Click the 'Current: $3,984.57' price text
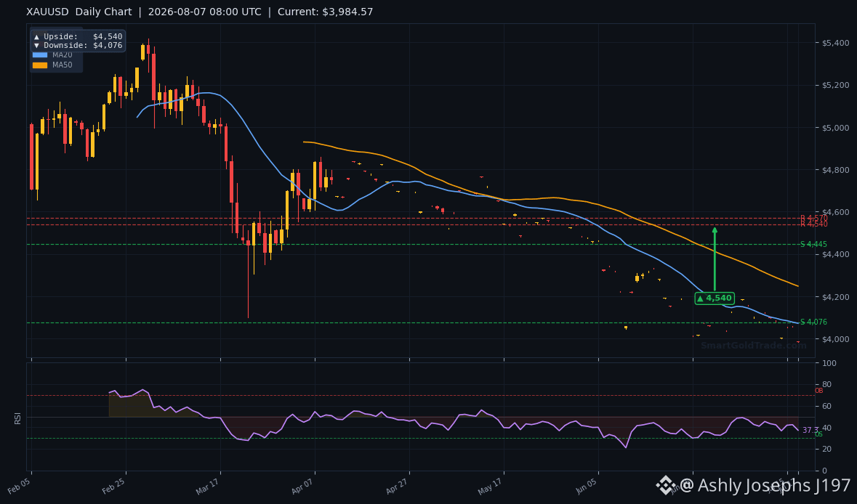The height and width of the screenshot is (504, 857). [x=325, y=12]
